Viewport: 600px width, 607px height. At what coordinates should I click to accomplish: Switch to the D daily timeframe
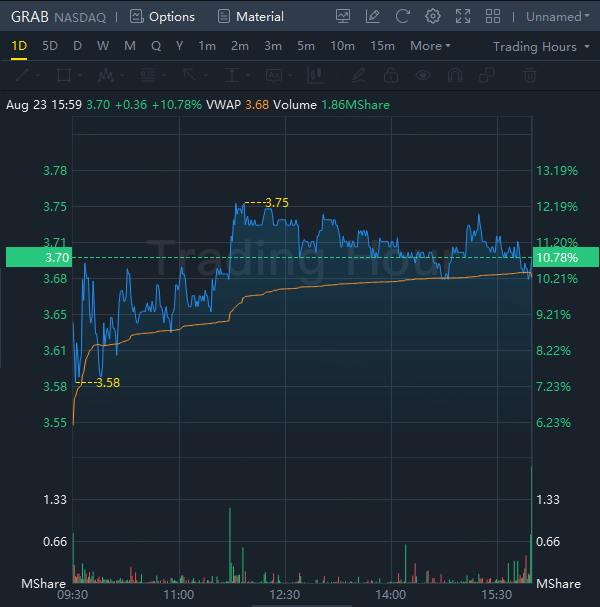click(x=77, y=46)
